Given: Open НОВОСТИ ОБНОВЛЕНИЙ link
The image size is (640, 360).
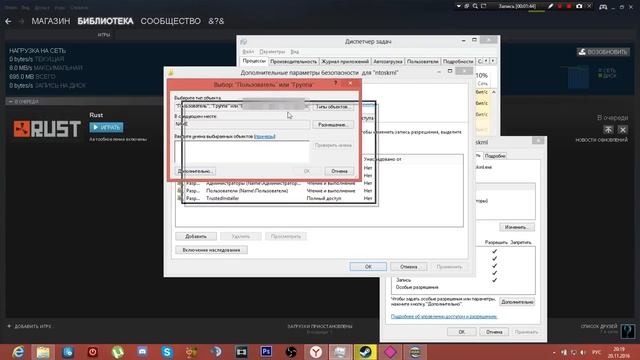Looking at the screenshot, I should (601, 140).
